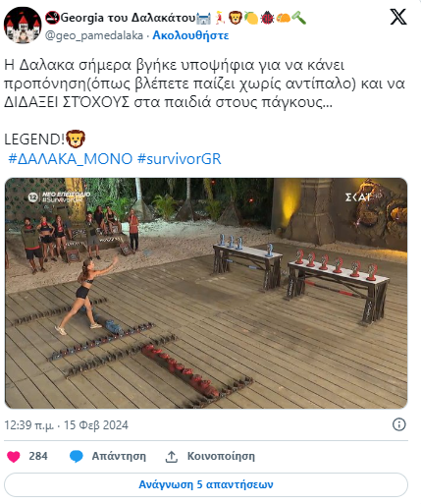This screenshot has height=504, width=421.
Task: Open the @geo_pamedalaka handle
Action: (x=94, y=35)
